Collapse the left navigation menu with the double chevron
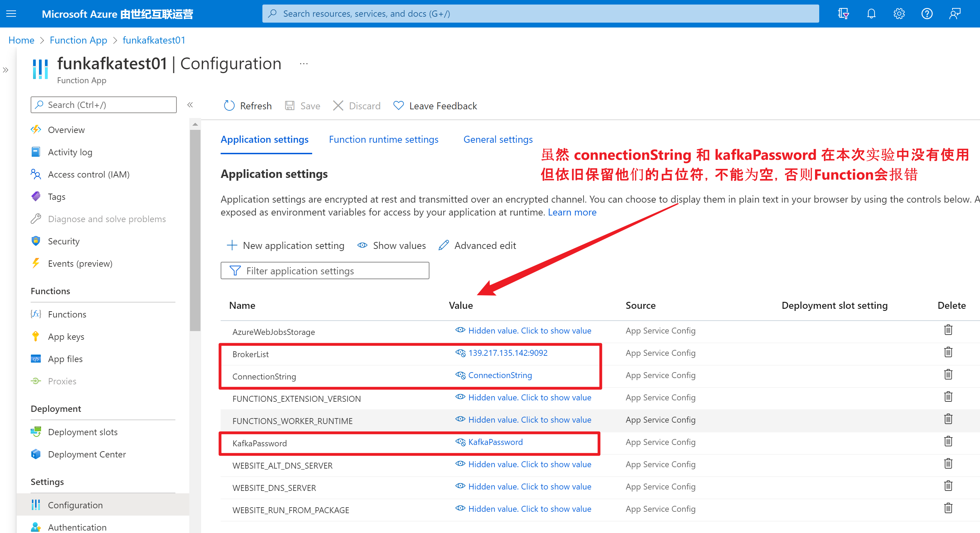The width and height of the screenshot is (980, 533). (x=190, y=105)
